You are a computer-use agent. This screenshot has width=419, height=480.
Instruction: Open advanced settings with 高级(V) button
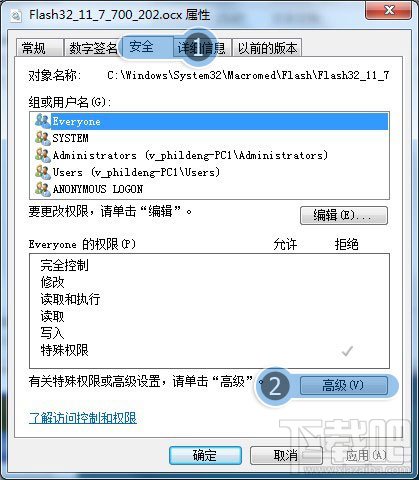click(x=344, y=385)
